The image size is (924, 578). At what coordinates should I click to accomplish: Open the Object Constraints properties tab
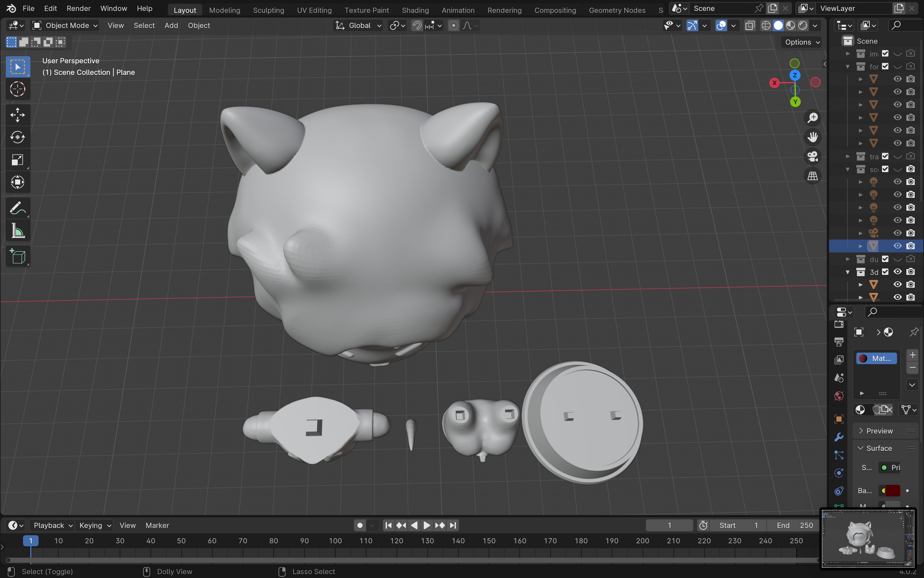(839, 491)
